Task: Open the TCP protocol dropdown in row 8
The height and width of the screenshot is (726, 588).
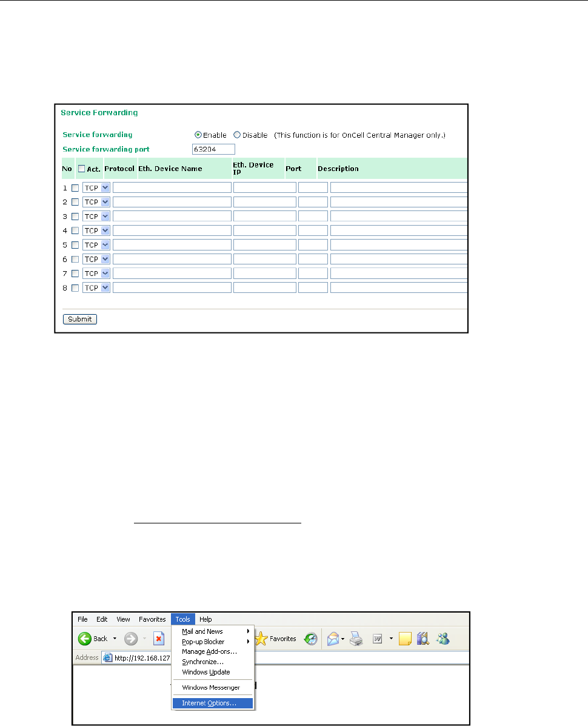Action: 96,287
